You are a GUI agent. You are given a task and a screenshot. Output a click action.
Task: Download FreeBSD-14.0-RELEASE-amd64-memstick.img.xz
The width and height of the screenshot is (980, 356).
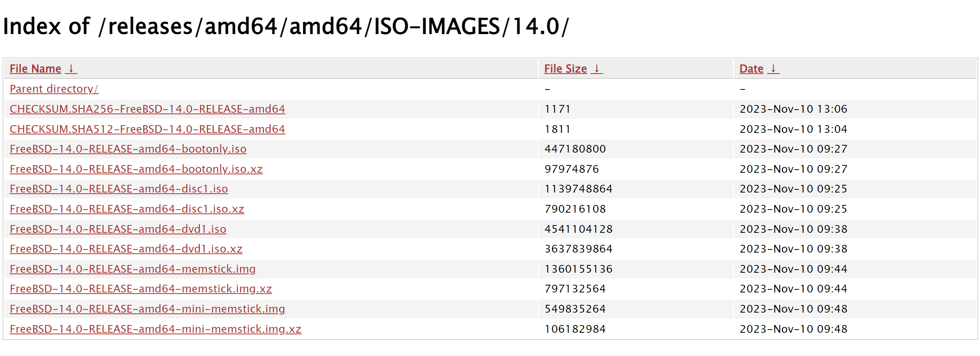(141, 289)
